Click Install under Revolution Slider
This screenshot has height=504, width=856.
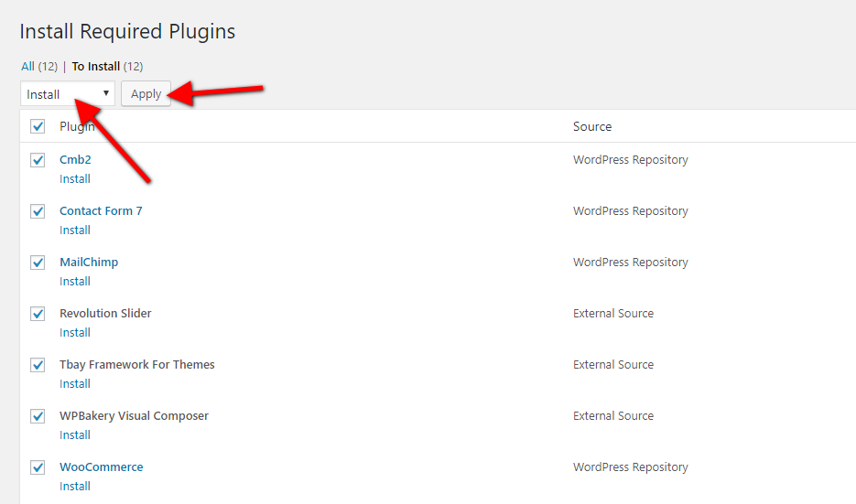coord(75,333)
